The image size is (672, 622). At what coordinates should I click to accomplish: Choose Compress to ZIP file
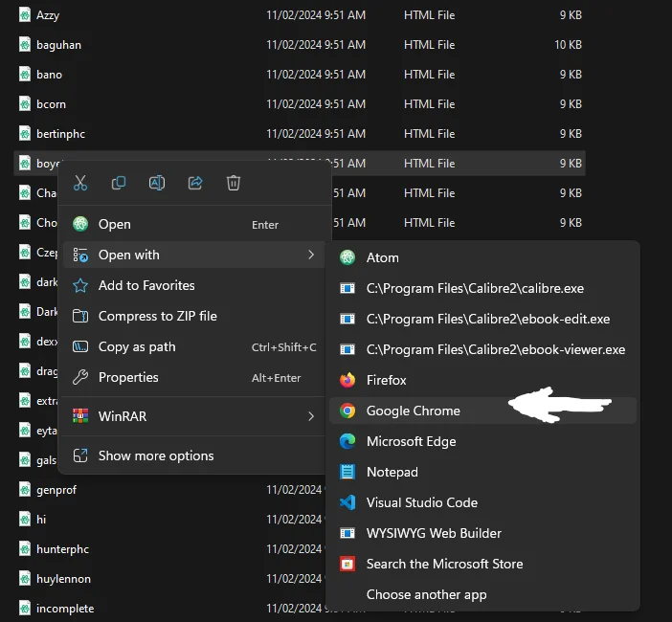pos(193,316)
